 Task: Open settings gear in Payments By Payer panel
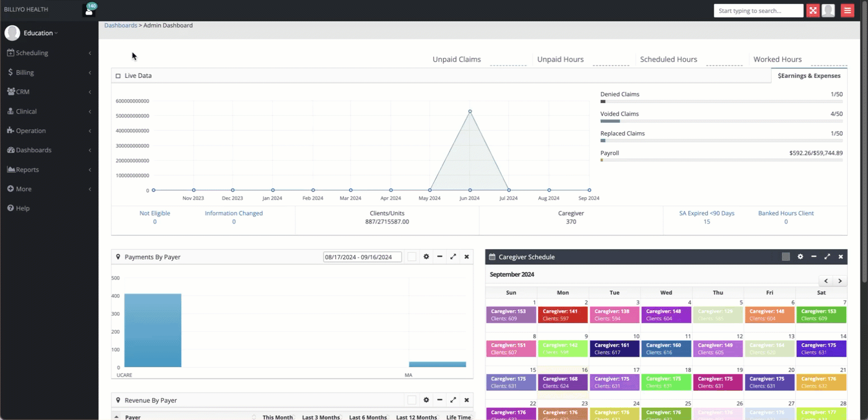(426, 257)
